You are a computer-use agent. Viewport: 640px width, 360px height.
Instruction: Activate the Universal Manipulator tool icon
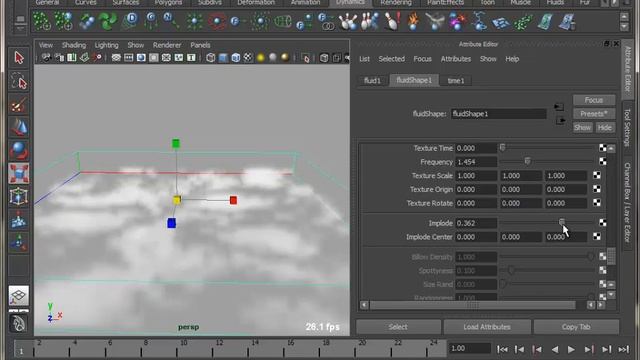click(19, 196)
